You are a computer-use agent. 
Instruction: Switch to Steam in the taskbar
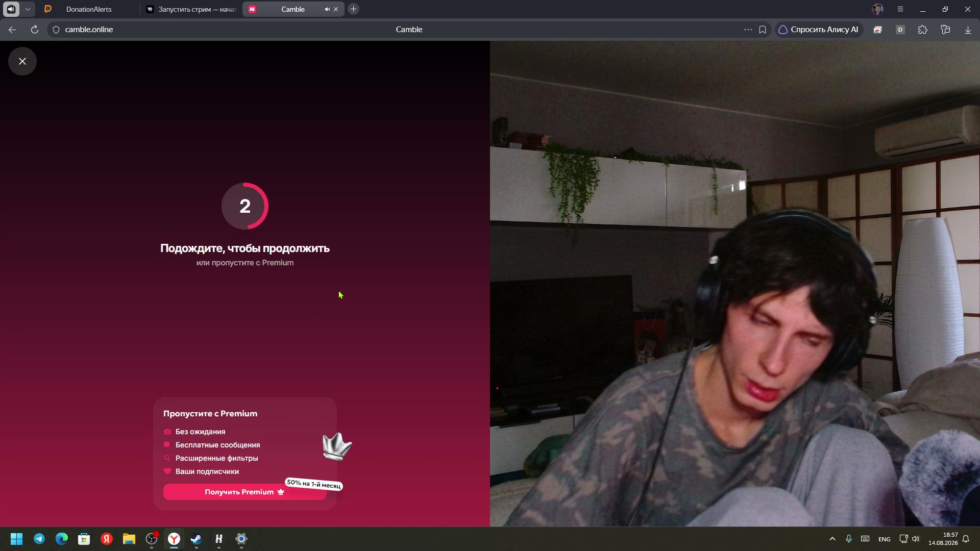tap(197, 539)
